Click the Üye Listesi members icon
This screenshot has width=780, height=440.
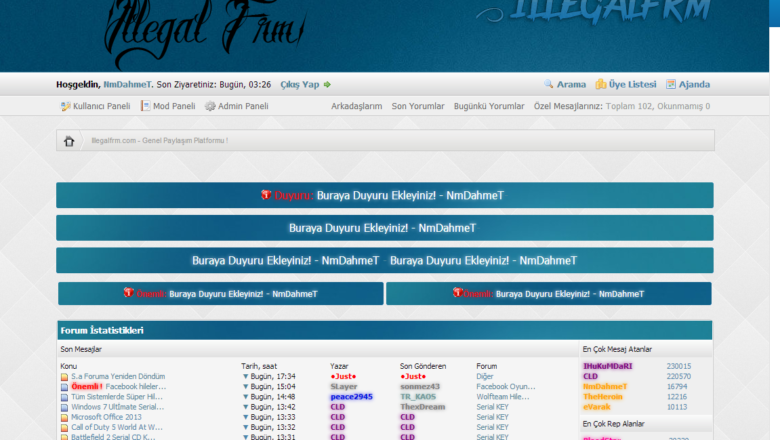tap(600, 84)
